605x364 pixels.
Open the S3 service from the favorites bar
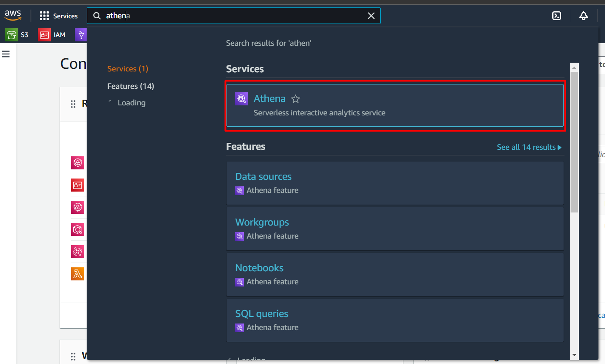coord(17,34)
